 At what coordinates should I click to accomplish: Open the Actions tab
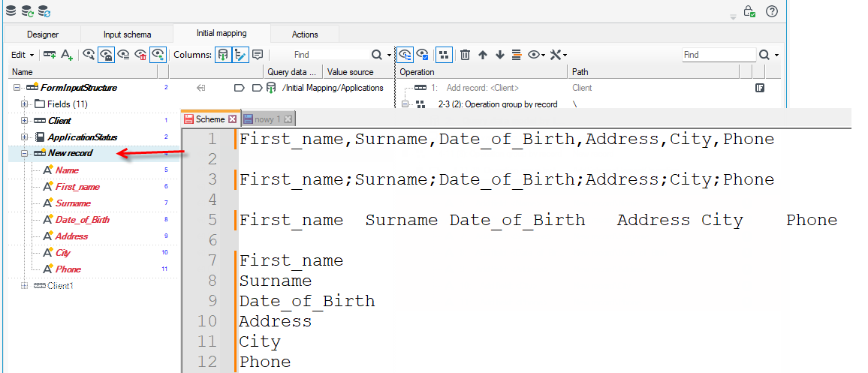tap(305, 35)
